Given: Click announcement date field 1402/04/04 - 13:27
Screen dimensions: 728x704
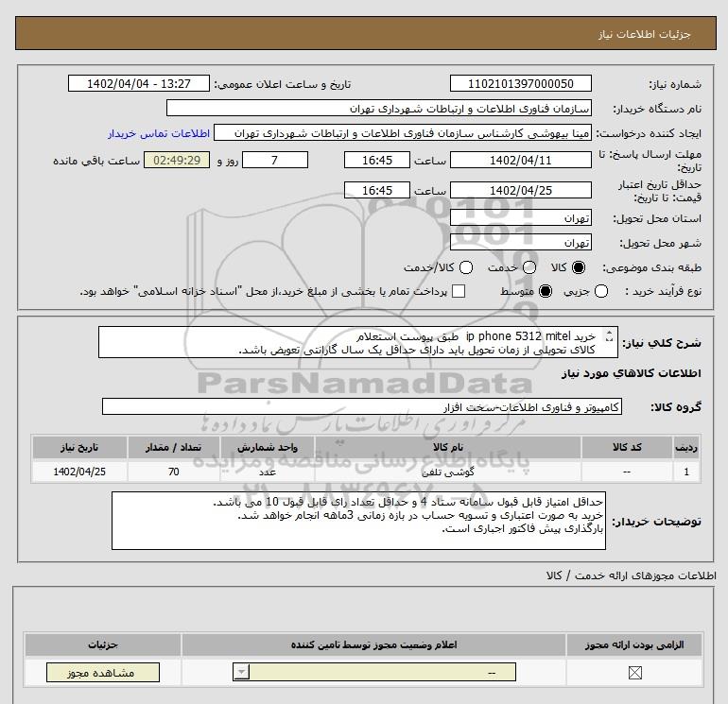Looking at the screenshot, I should coord(139,83).
